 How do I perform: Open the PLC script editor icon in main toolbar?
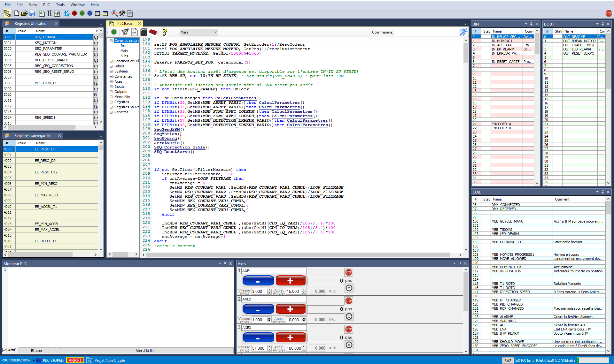[42, 13]
